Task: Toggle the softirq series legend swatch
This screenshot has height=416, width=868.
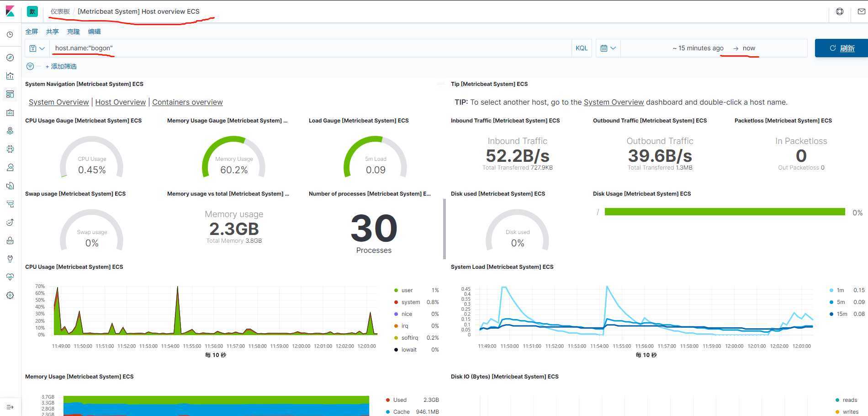Action: click(396, 338)
